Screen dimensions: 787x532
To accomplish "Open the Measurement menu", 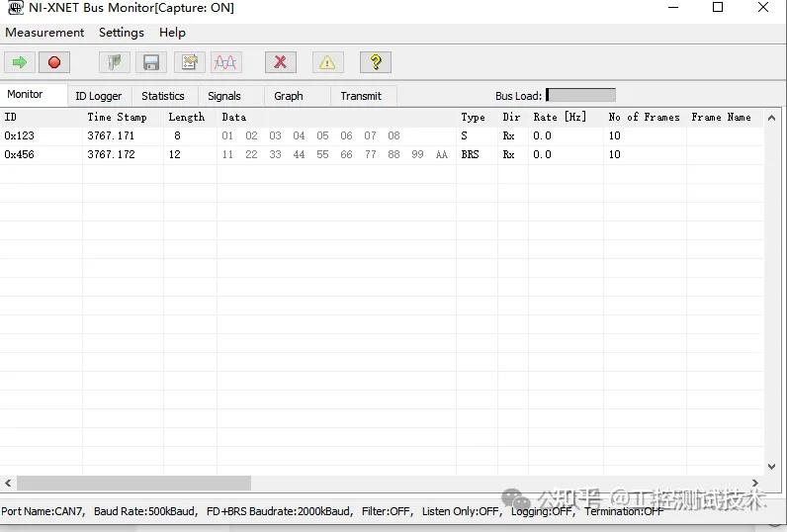I will 44,33.
